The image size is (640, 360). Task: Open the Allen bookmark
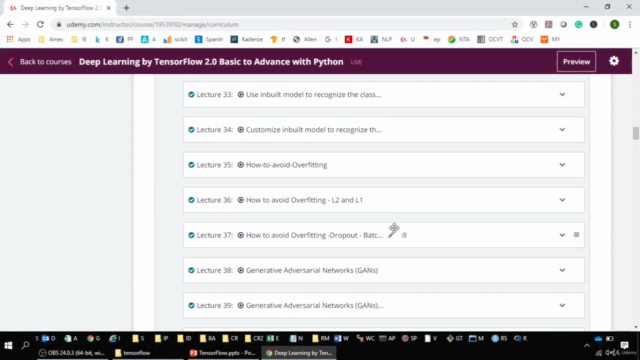pyautogui.click(x=305, y=39)
